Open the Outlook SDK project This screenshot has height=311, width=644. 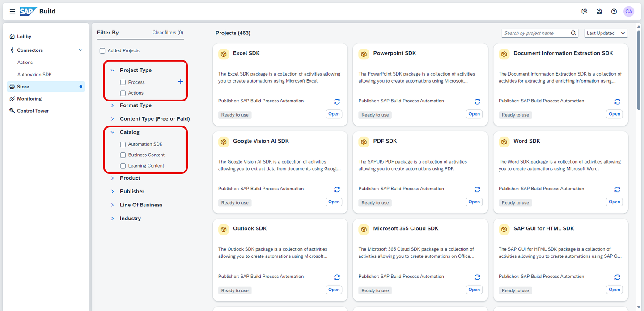[334, 290]
